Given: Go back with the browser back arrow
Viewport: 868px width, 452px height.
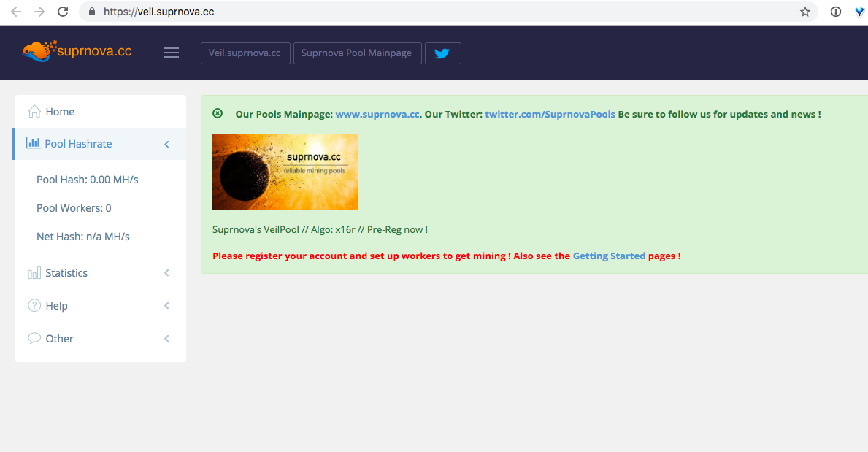Looking at the screenshot, I should [x=16, y=12].
